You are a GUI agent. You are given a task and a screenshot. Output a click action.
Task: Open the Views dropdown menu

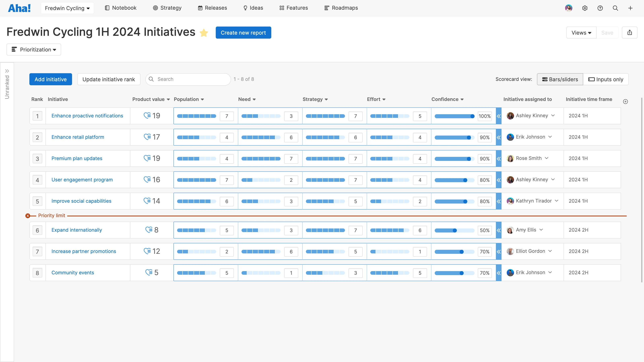click(581, 32)
